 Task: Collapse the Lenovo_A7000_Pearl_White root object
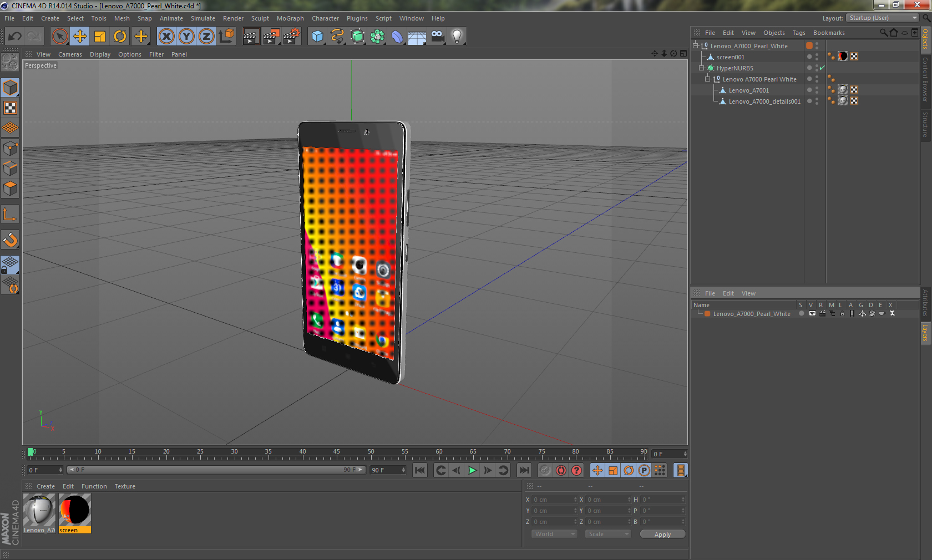click(696, 45)
